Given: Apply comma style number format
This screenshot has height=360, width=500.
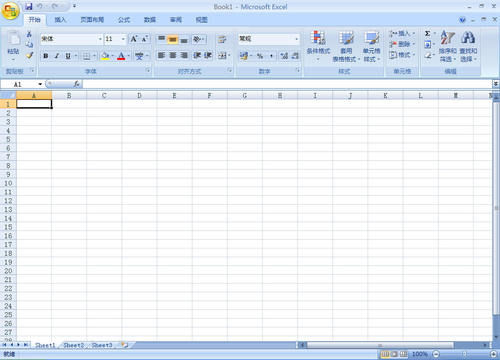Looking at the screenshot, I should tap(271, 56).
